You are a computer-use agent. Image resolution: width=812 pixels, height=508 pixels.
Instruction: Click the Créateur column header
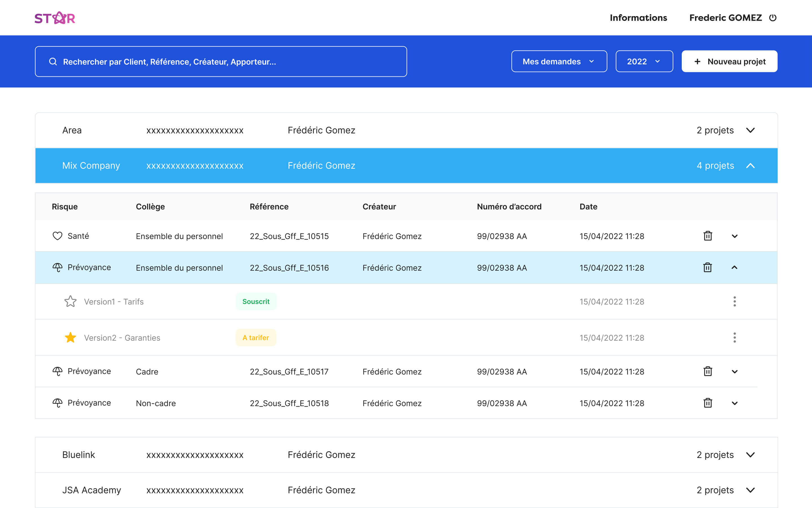[379, 207]
